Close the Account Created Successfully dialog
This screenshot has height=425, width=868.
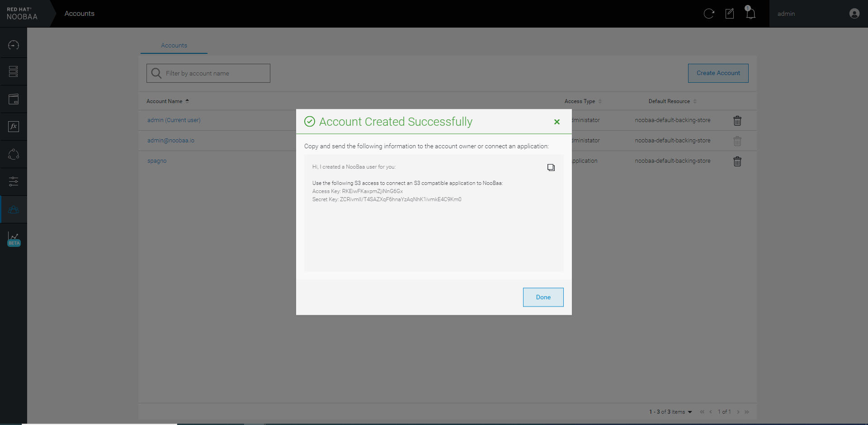click(557, 122)
